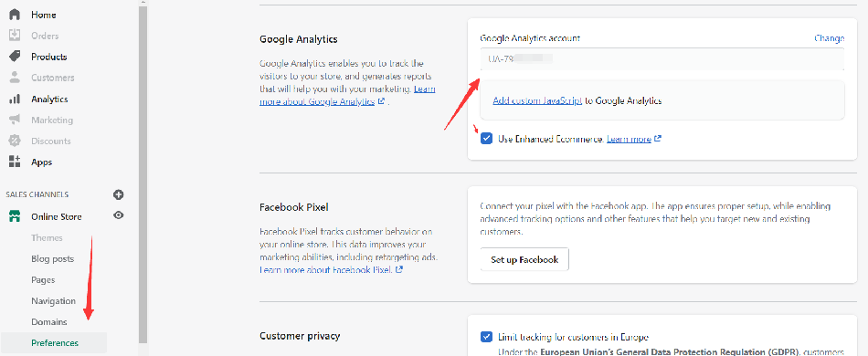Open the Themes submenu item
This screenshot has width=868, height=356.
pyautogui.click(x=47, y=237)
